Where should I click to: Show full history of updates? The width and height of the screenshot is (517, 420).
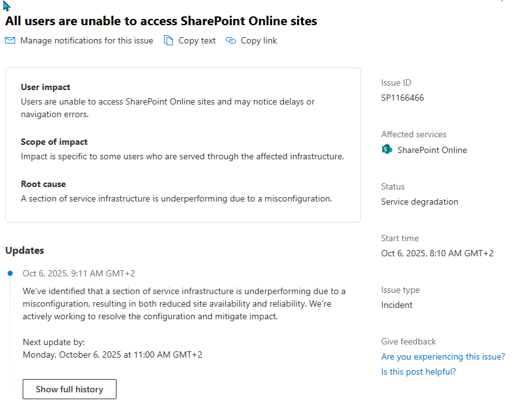pos(69,389)
